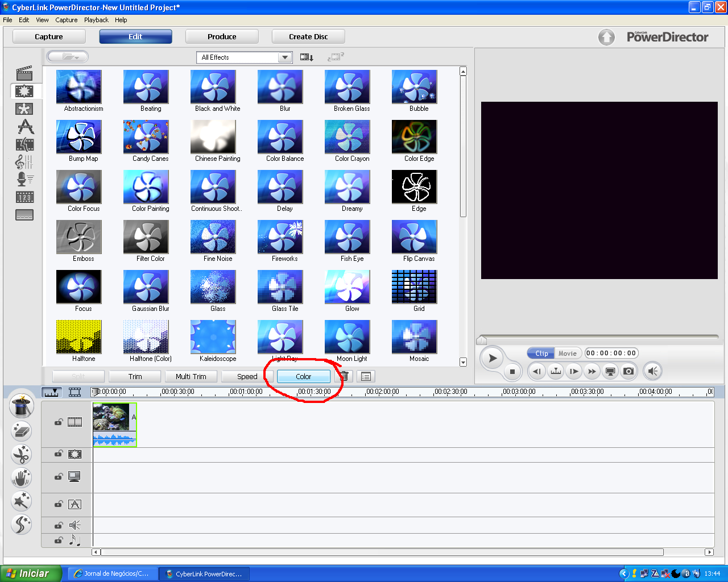This screenshot has width=728, height=582.
Task: Stop the preview playback
Action: (512, 372)
